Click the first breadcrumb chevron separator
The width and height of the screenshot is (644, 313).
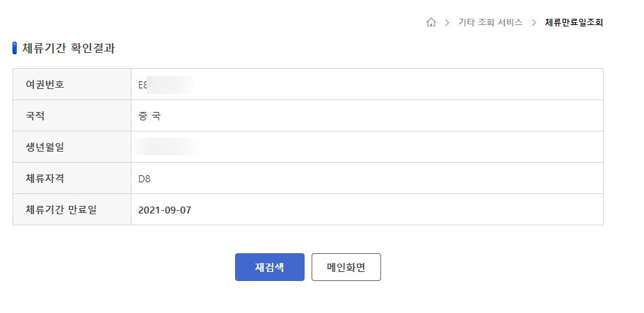[447, 22]
